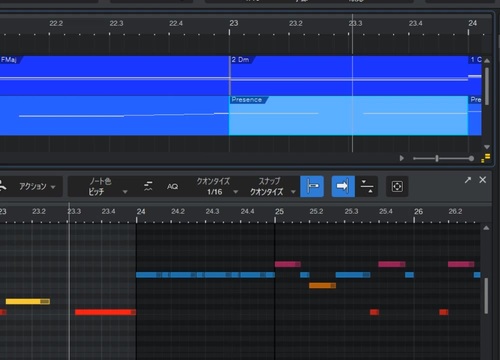Click bar 26 on the piano roll ruler
500x360 pixels.
point(418,211)
